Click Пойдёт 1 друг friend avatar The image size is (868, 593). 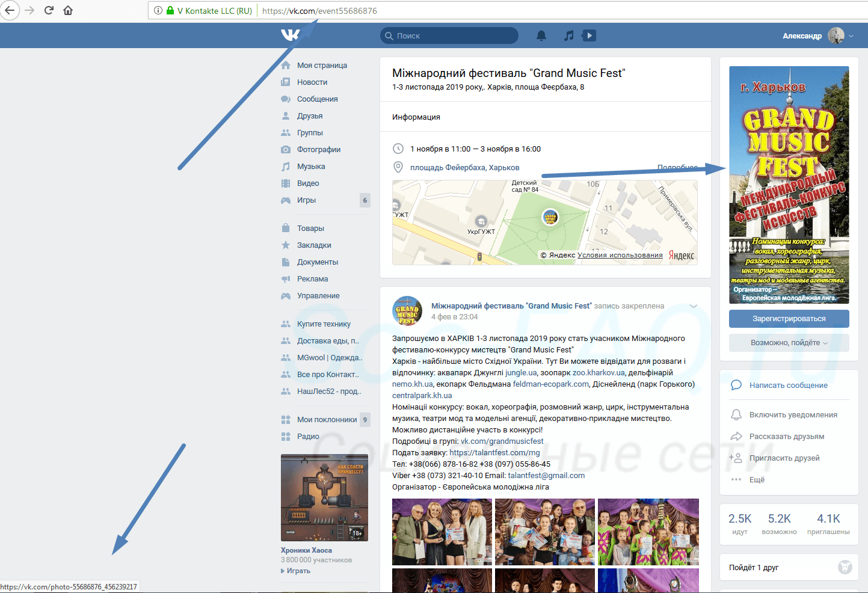(x=845, y=567)
